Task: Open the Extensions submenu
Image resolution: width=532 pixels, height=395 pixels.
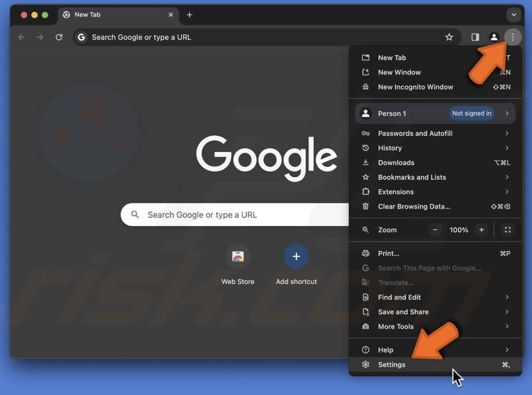Action: (435, 192)
